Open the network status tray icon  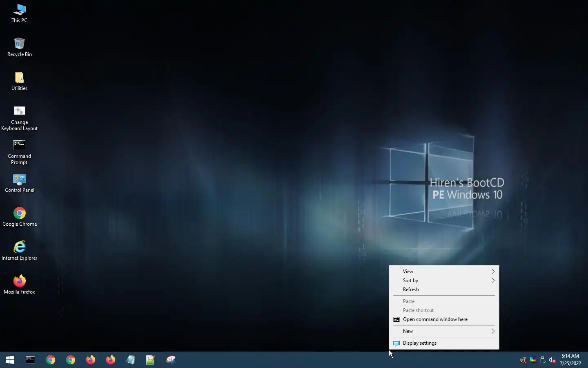pos(523,360)
